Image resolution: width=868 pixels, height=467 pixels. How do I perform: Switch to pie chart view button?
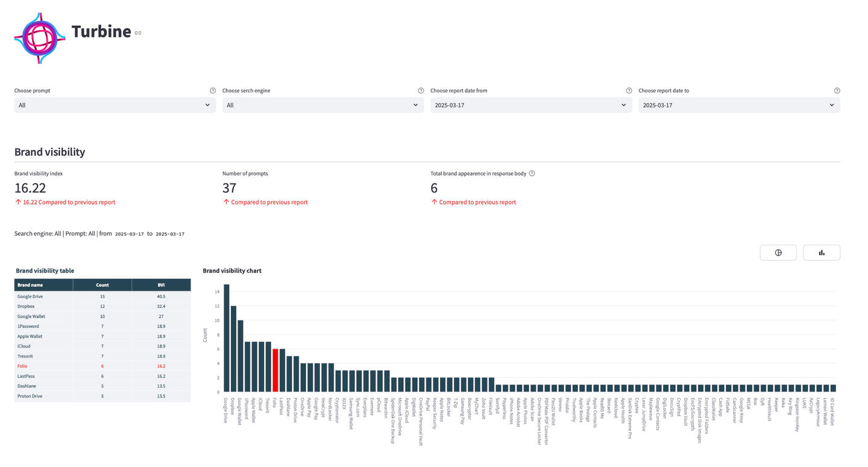pos(778,253)
